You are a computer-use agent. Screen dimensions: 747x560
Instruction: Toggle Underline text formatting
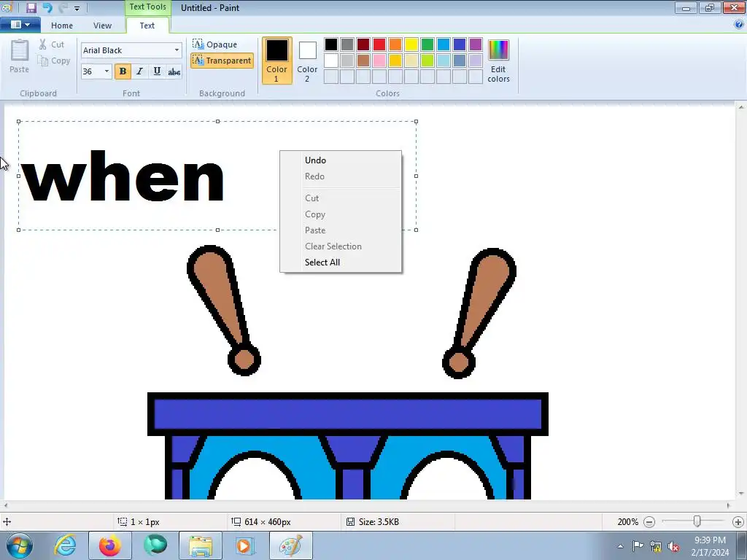coord(157,71)
